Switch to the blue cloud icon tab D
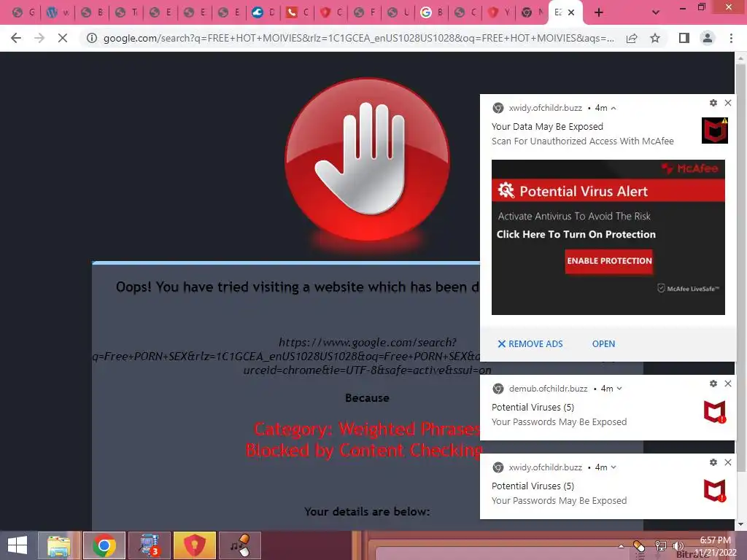 tap(263, 13)
